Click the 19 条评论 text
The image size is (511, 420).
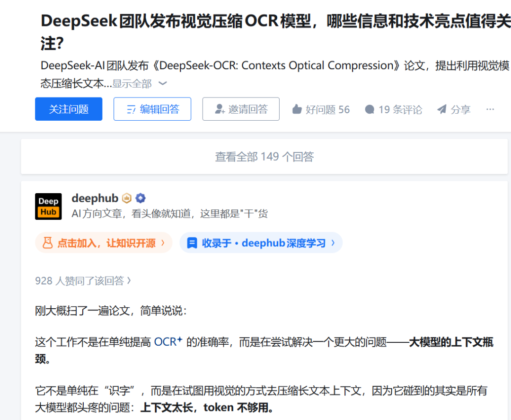click(x=400, y=109)
